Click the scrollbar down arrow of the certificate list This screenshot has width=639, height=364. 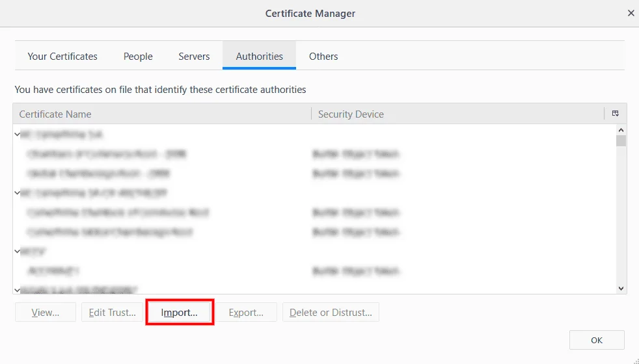click(x=621, y=288)
